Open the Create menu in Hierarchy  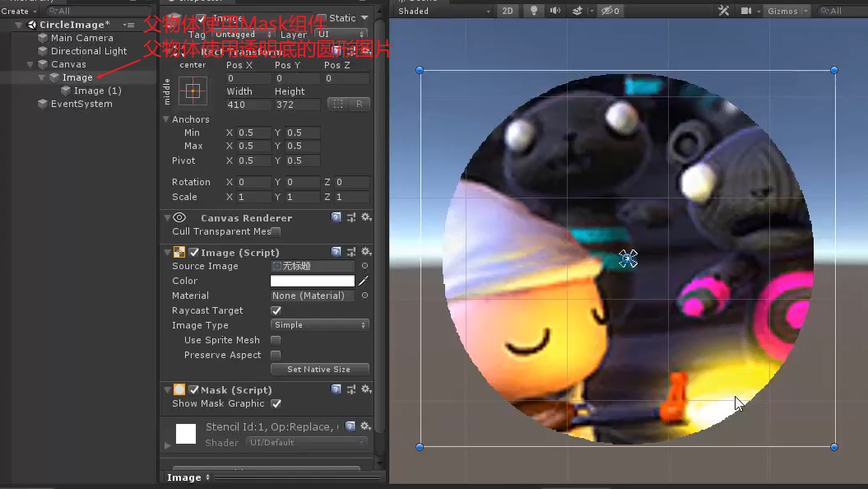point(19,11)
